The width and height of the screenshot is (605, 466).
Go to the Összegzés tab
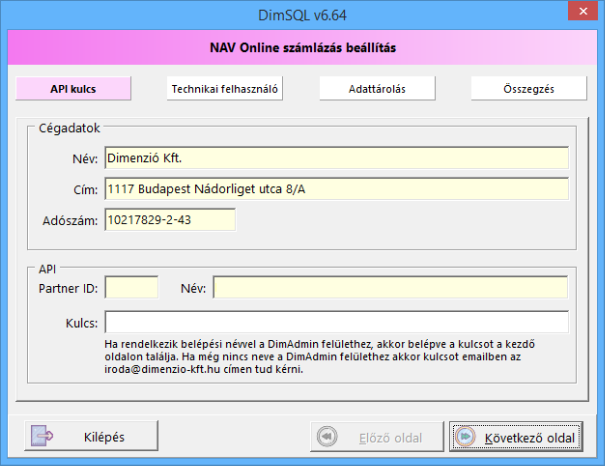(529, 89)
